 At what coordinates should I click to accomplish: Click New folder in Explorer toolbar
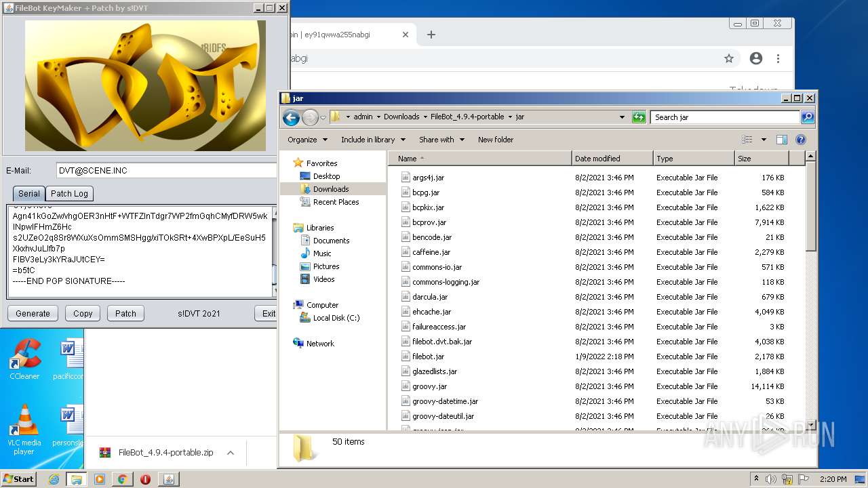coord(496,140)
